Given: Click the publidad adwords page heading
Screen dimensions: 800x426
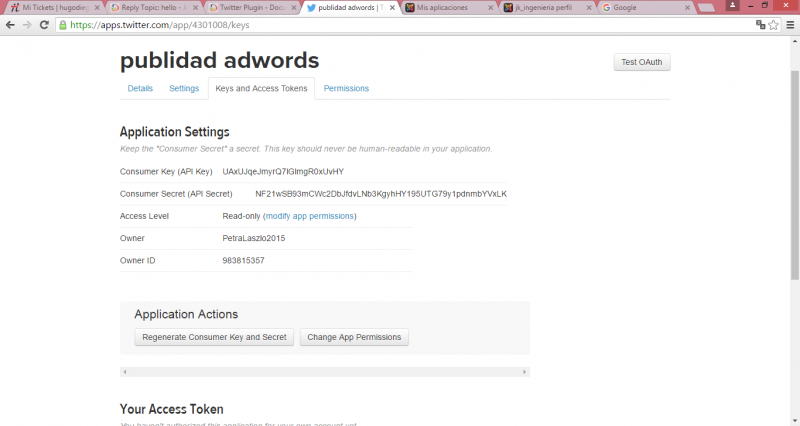Looking at the screenshot, I should pos(219,61).
